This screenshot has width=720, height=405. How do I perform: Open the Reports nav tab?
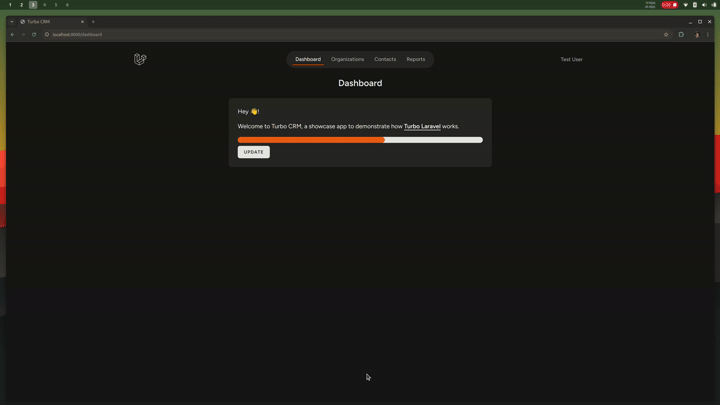pos(416,59)
